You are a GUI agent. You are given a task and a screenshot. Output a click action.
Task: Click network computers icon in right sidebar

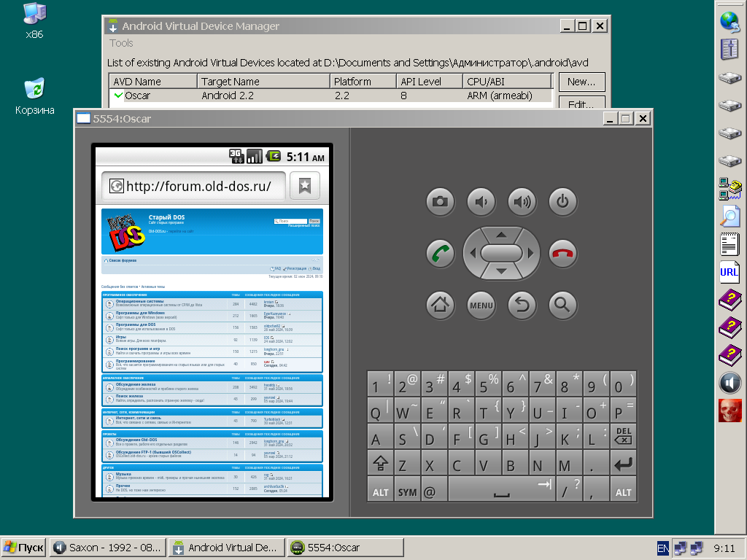729,189
